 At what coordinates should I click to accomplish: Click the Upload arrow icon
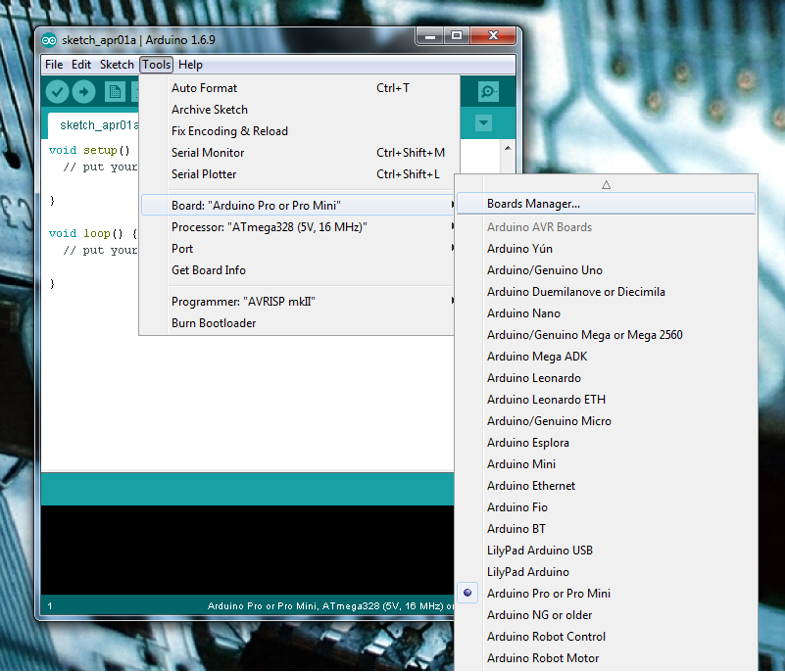pyautogui.click(x=83, y=91)
